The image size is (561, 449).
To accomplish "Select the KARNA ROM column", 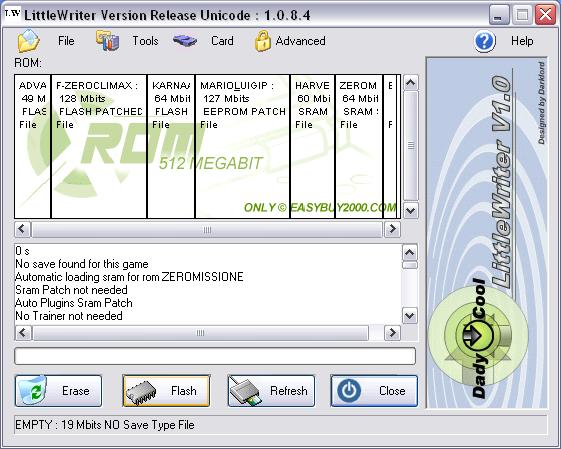I will coord(171,146).
